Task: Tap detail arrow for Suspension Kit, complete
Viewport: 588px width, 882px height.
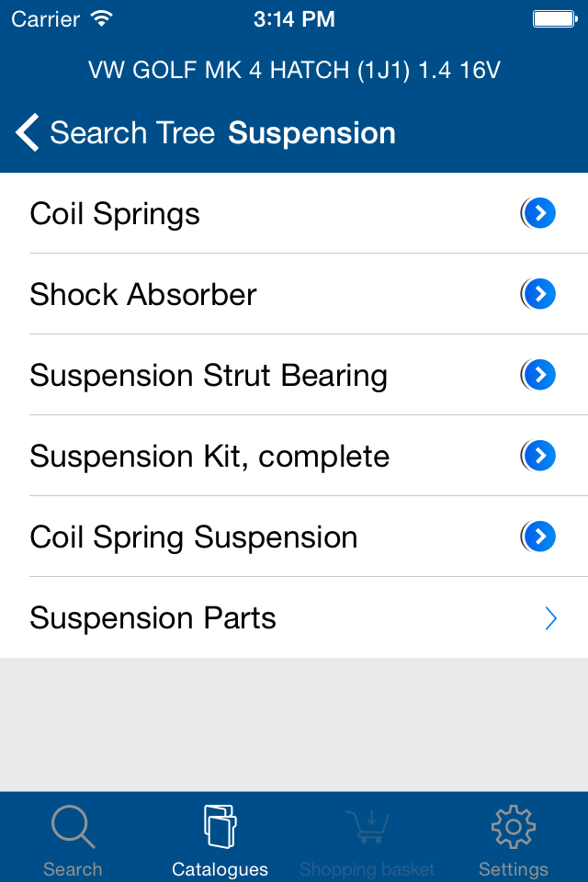Action: pyautogui.click(x=540, y=457)
